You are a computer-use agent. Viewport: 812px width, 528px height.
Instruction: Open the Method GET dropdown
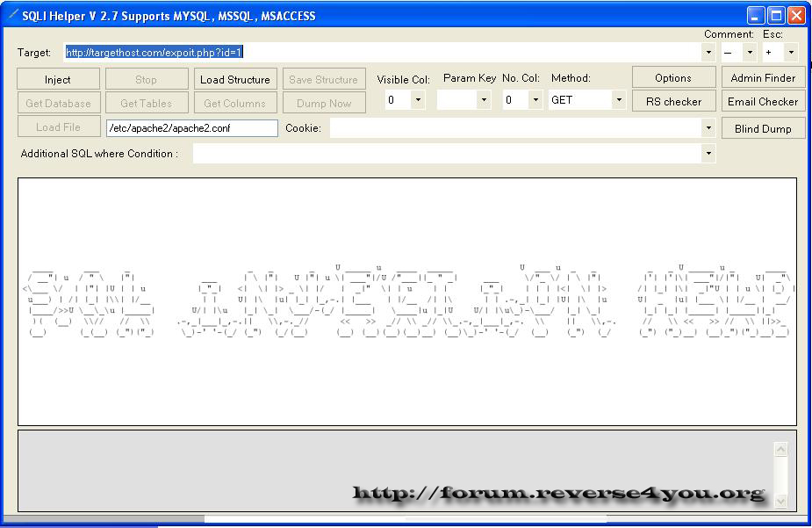coord(618,99)
